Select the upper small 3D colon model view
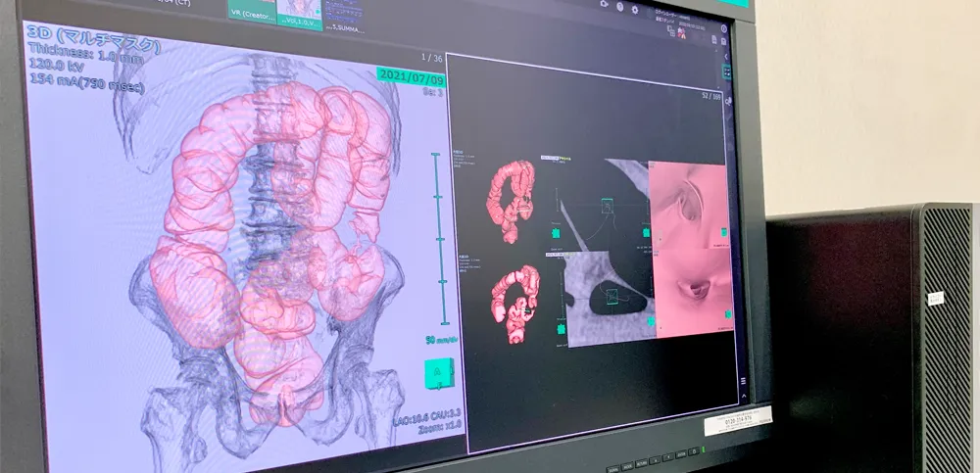This screenshot has height=473, width=980. coord(511,199)
